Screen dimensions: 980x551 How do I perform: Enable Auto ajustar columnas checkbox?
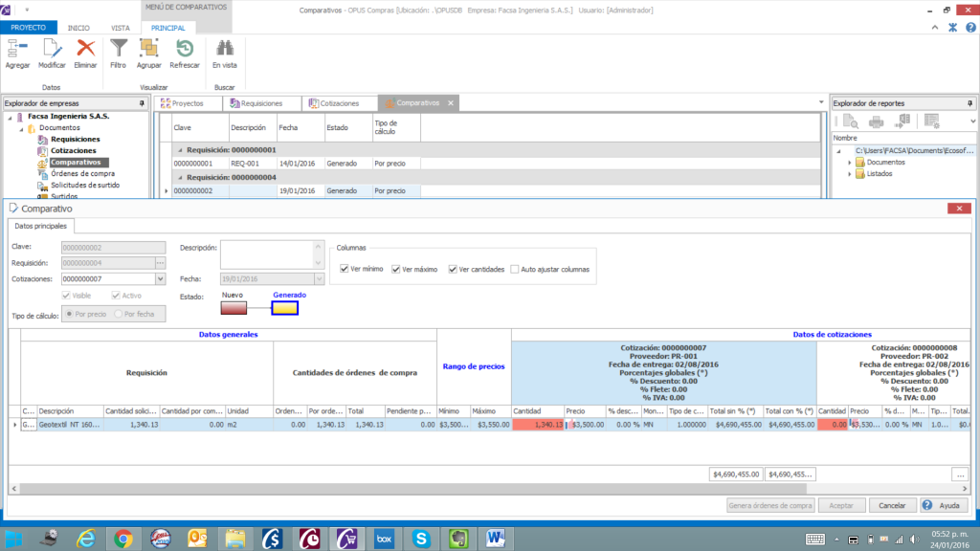(x=515, y=270)
